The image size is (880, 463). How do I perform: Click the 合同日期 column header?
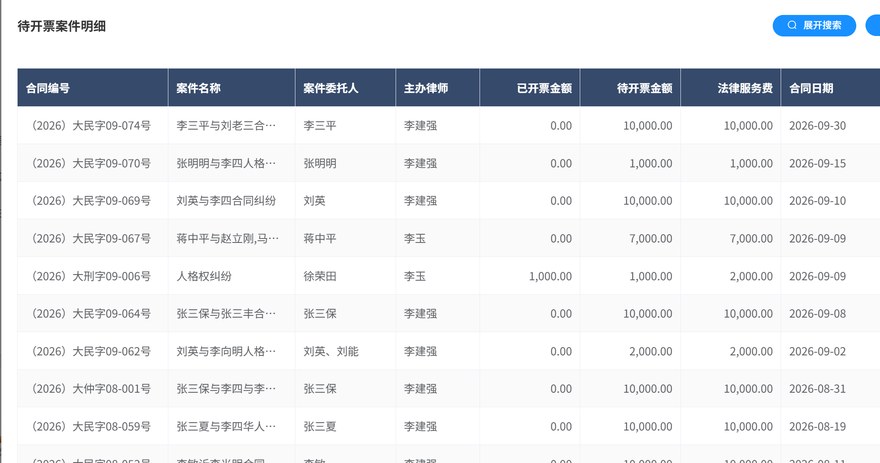[x=811, y=88]
